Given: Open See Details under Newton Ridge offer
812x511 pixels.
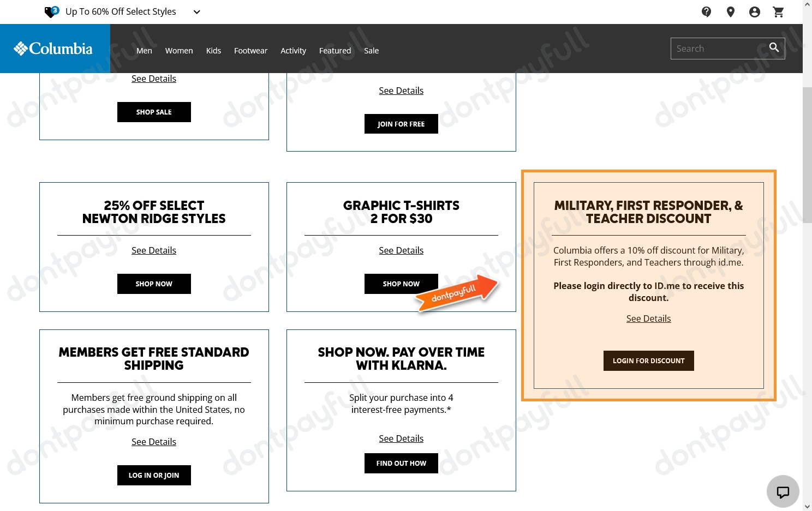Looking at the screenshot, I should 154,250.
